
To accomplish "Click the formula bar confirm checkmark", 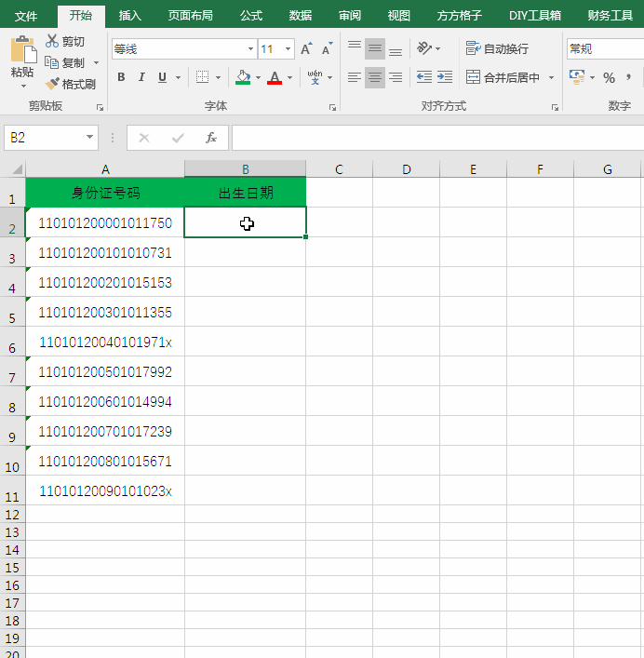I will (x=178, y=138).
